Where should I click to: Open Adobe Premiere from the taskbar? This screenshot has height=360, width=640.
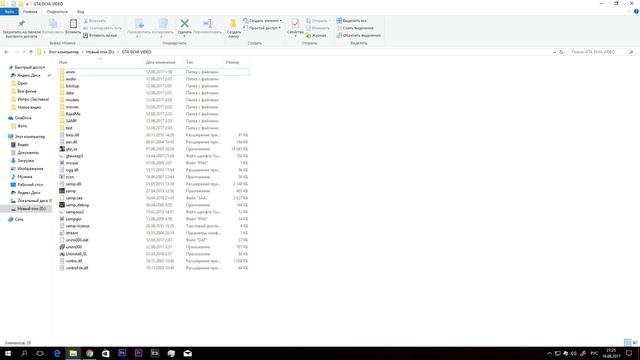[138, 353]
